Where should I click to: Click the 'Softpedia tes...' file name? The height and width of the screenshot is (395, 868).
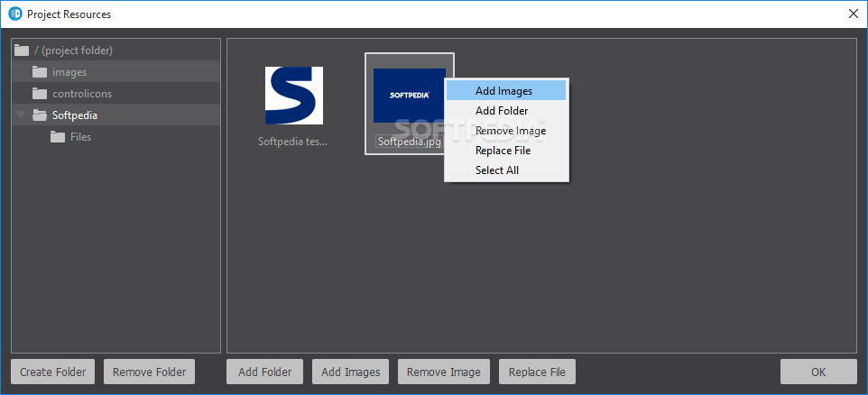[293, 142]
